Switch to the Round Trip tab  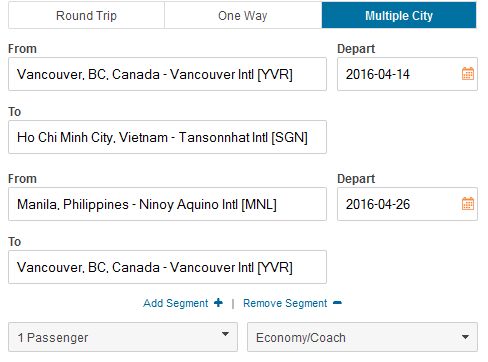click(86, 15)
